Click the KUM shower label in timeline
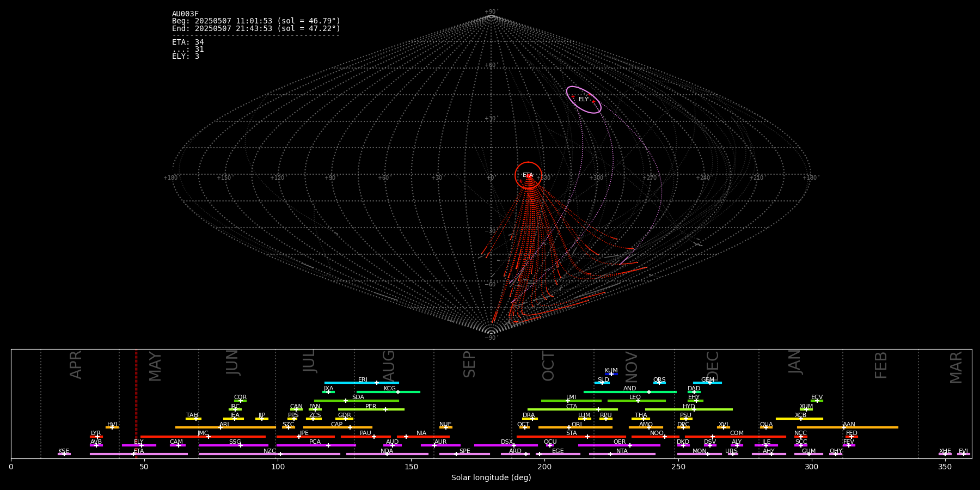Viewport: 980px width, 490px height. 611,371
